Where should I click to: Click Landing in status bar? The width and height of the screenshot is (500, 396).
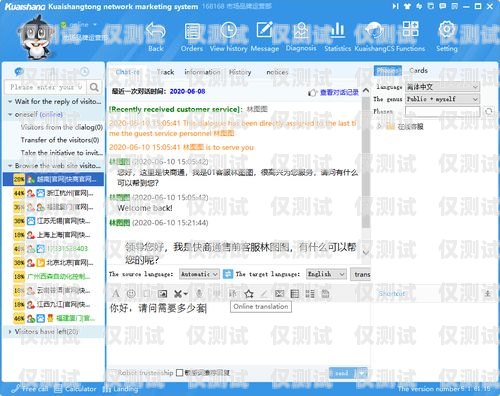click(x=120, y=389)
